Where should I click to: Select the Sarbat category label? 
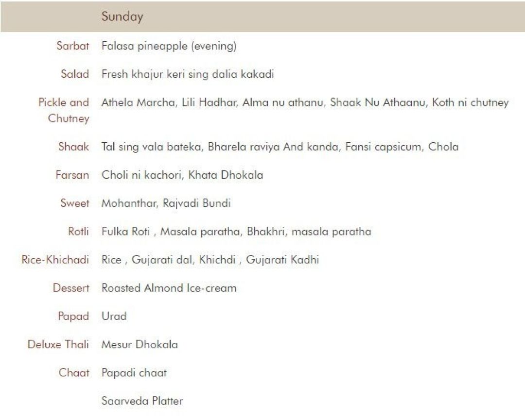pyautogui.click(x=73, y=46)
